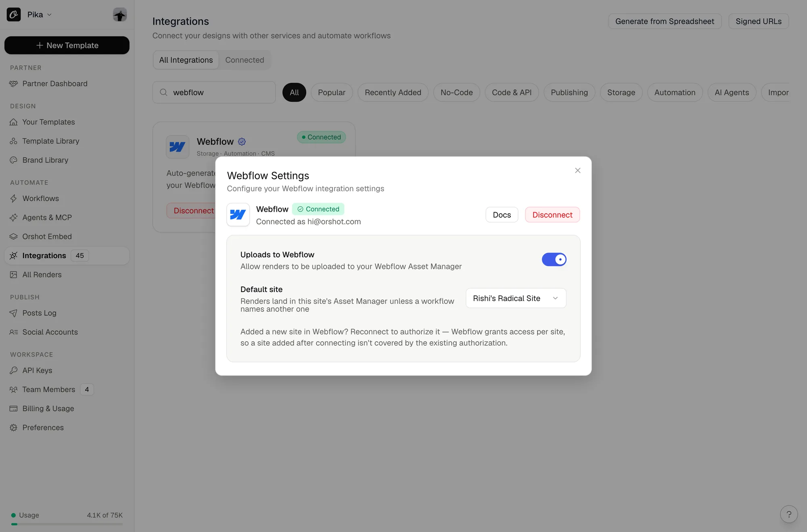Open Social Accounts icon
This screenshot has width=807, height=532.
pos(14,332)
